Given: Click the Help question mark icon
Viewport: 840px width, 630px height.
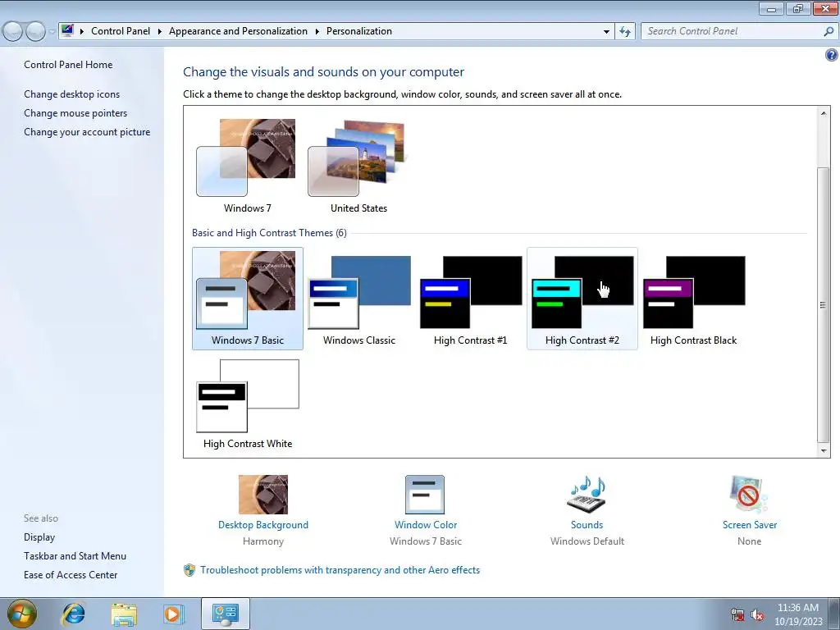Looking at the screenshot, I should tap(832, 55).
